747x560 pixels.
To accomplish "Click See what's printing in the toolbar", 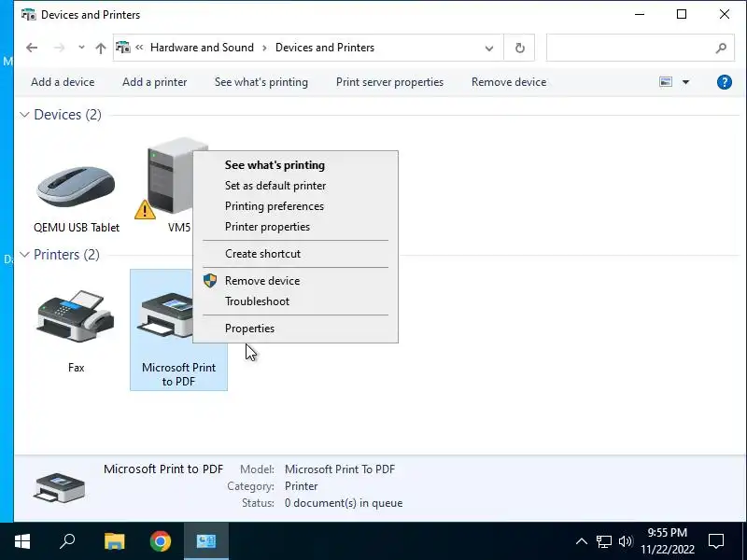I will click(261, 82).
